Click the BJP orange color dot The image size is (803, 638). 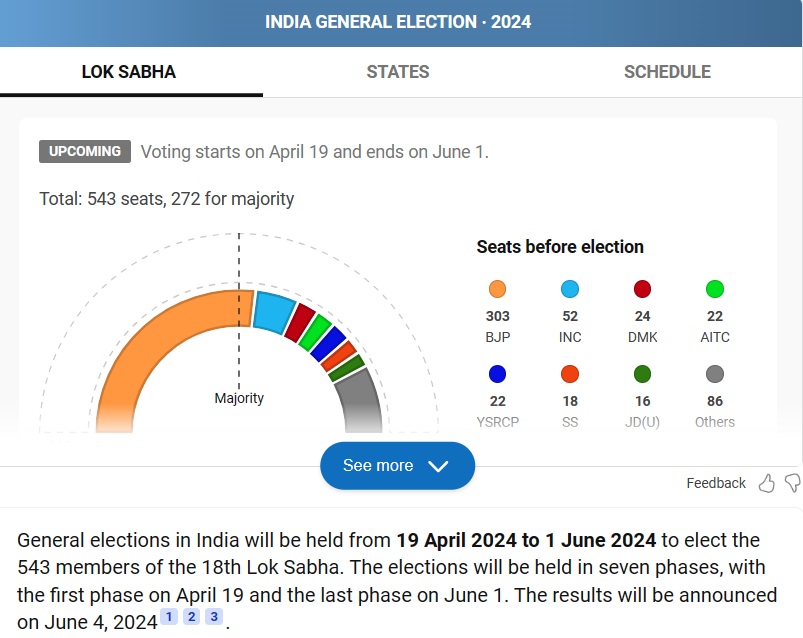[497, 290]
